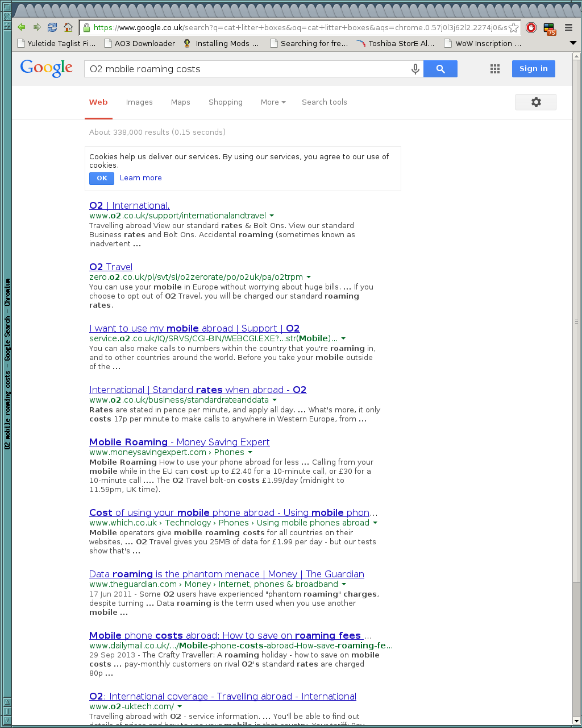
Task: Open International Standard rates when abroad result
Action: pos(198,390)
